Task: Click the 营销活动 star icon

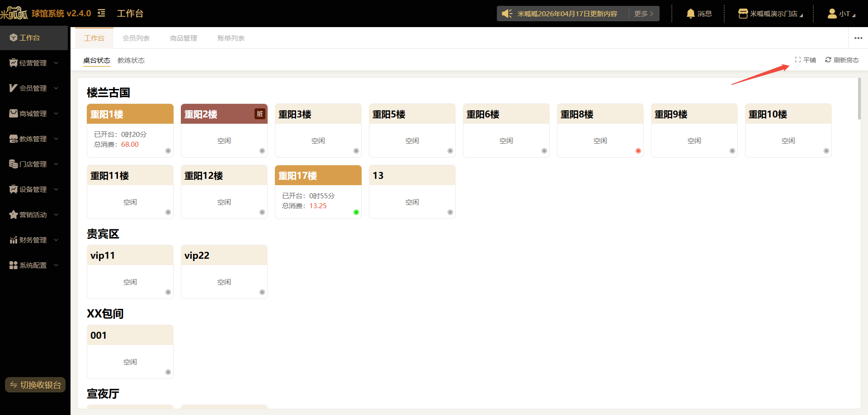Action: (x=14, y=214)
